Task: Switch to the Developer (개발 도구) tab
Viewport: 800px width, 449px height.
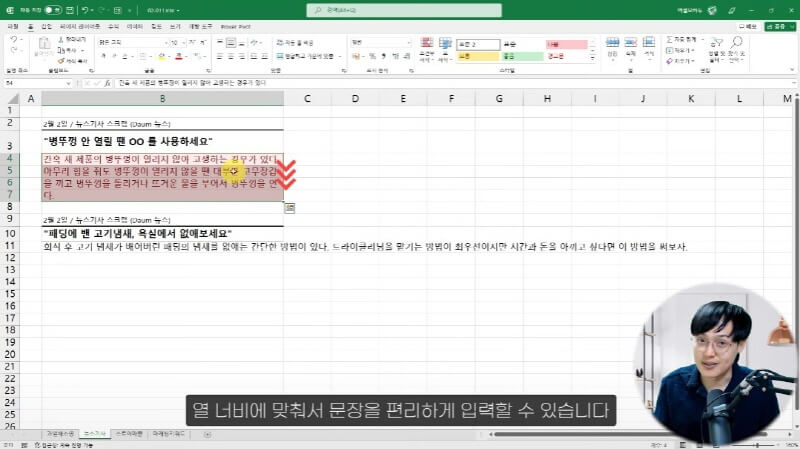Action: click(x=201, y=27)
